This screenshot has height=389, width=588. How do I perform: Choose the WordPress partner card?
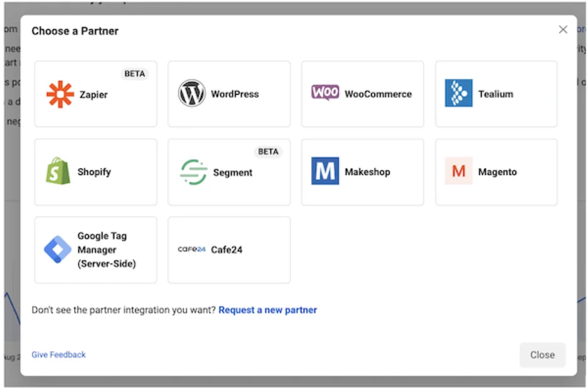coord(228,92)
